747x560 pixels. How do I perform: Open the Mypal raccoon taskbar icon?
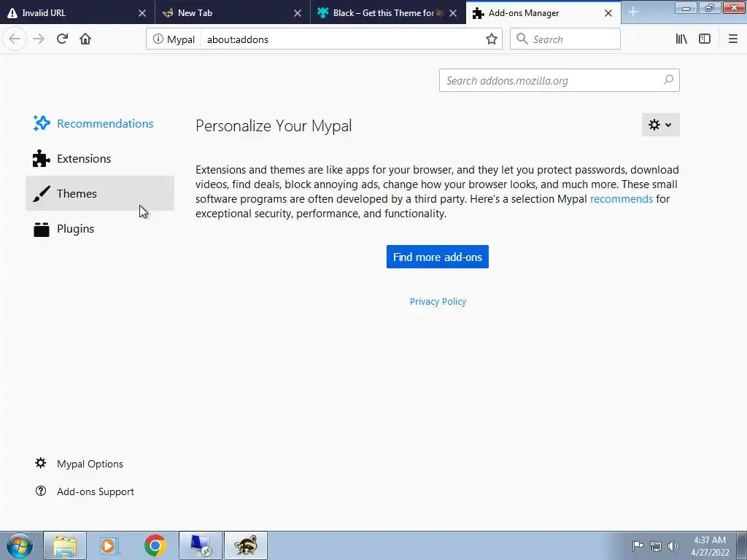click(x=246, y=545)
